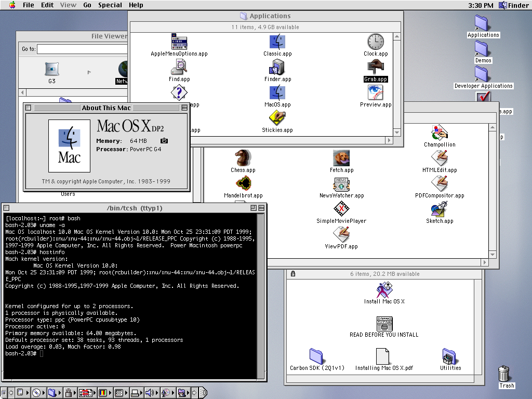The height and width of the screenshot is (399, 532).
Task: Open the Special menu
Action: pos(110,5)
